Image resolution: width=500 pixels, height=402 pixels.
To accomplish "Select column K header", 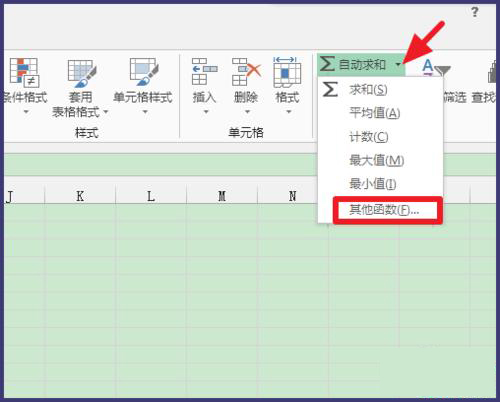I will coord(80,196).
